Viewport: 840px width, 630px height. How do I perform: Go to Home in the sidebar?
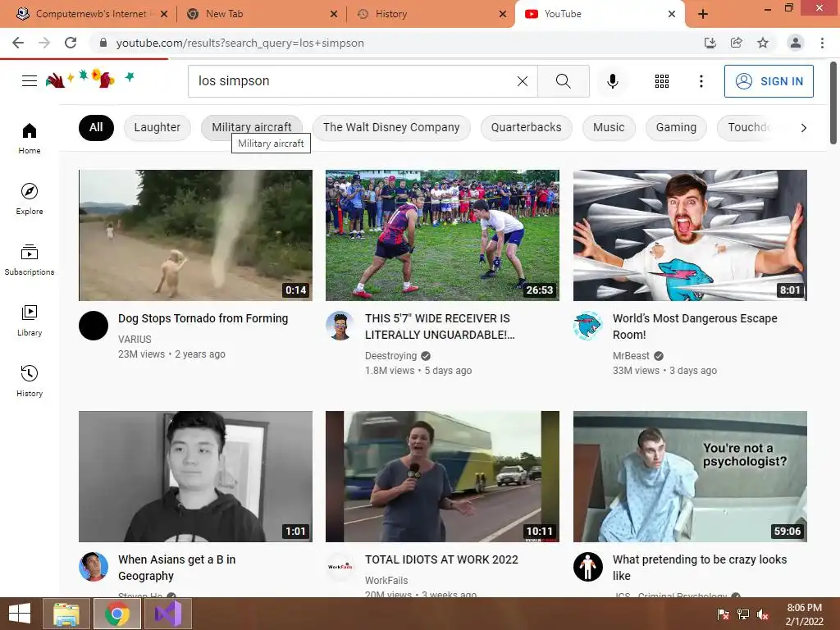tap(30, 138)
